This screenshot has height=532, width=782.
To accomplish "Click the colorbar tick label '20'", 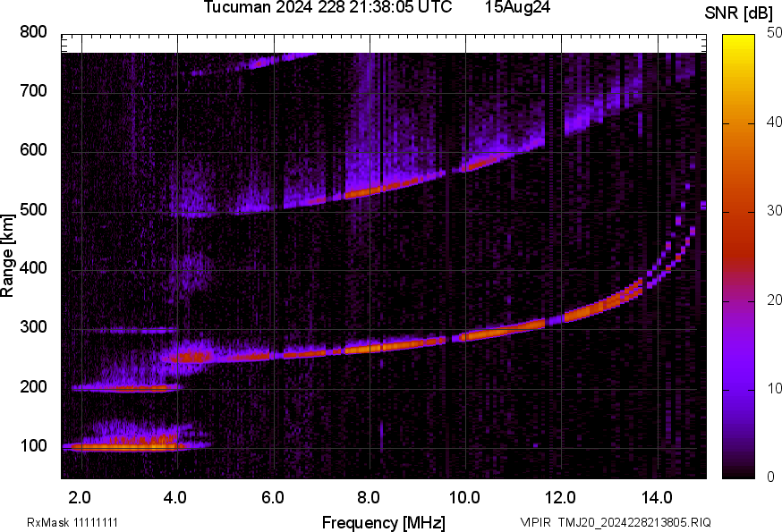I will 774,300.
